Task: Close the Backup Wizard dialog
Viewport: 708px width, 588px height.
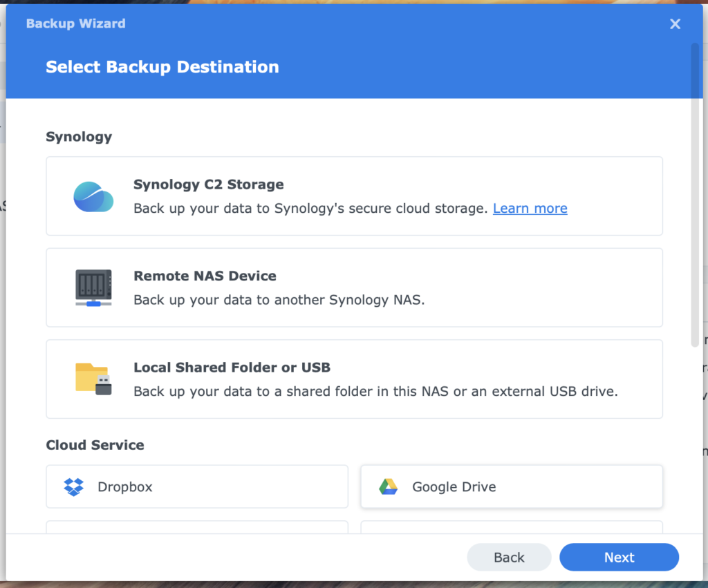Action: [675, 24]
